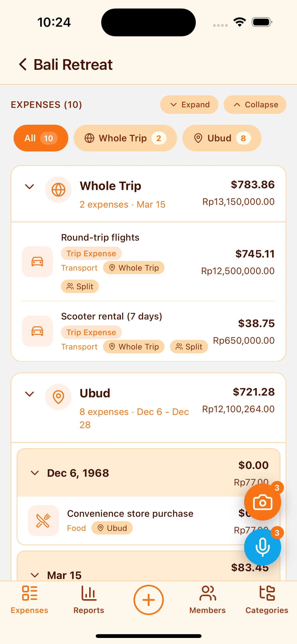
Task: Filter expenses by Whole Trip chip
Action: point(125,138)
